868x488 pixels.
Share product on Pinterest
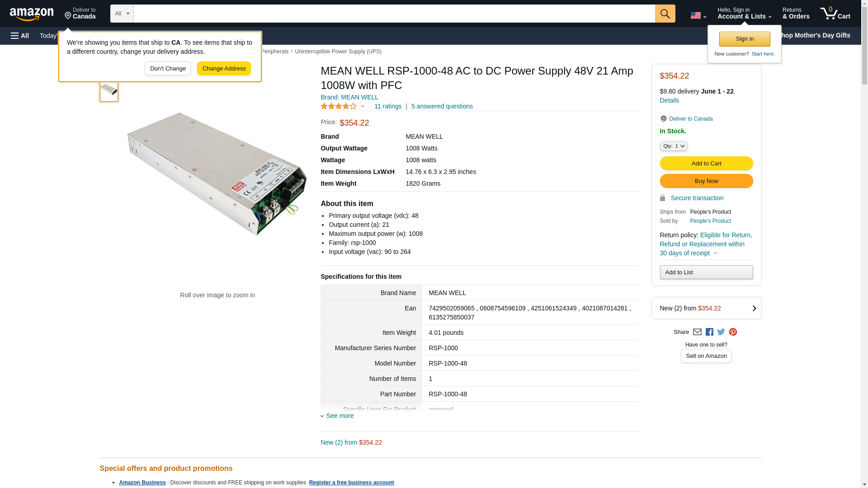(733, 332)
